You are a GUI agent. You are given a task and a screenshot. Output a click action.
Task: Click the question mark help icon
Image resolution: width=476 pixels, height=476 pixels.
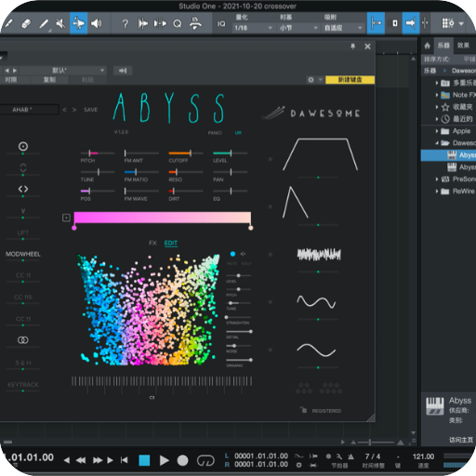(125, 24)
